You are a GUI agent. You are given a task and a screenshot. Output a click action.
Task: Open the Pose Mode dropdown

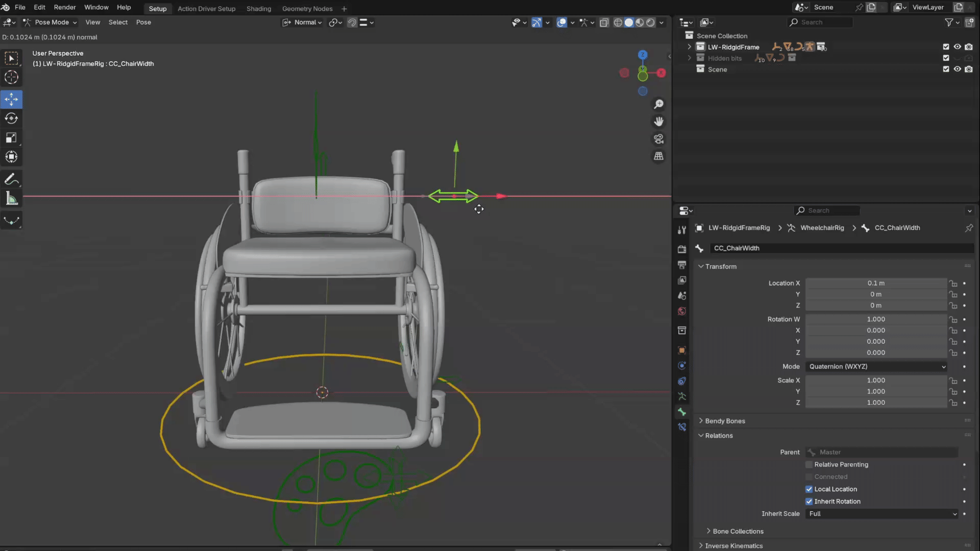point(51,22)
